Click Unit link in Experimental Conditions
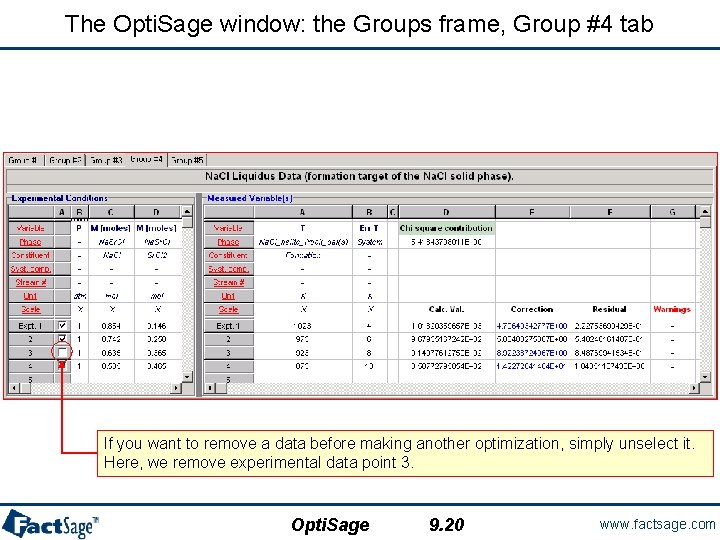This screenshot has width=720, height=540. [31, 296]
